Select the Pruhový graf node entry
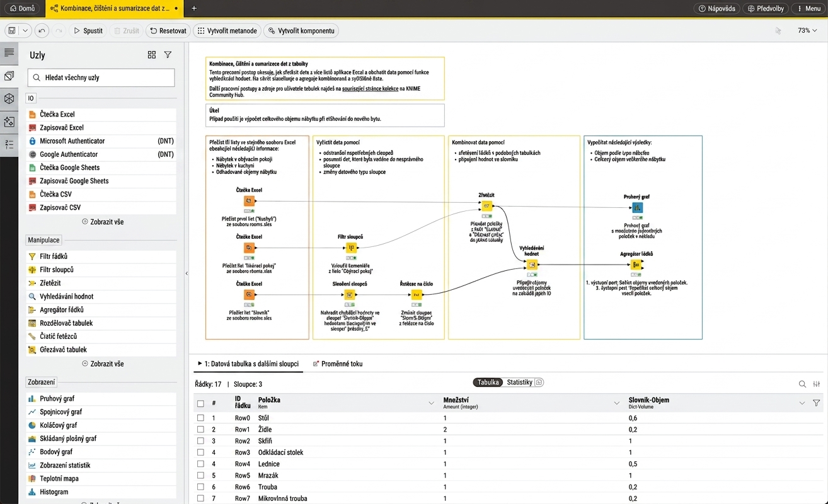 pyautogui.click(x=101, y=399)
